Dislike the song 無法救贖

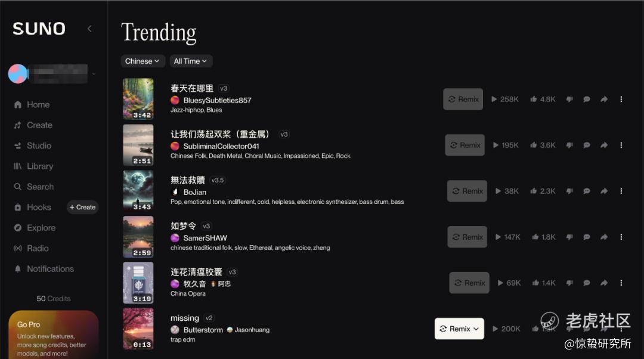pos(569,191)
